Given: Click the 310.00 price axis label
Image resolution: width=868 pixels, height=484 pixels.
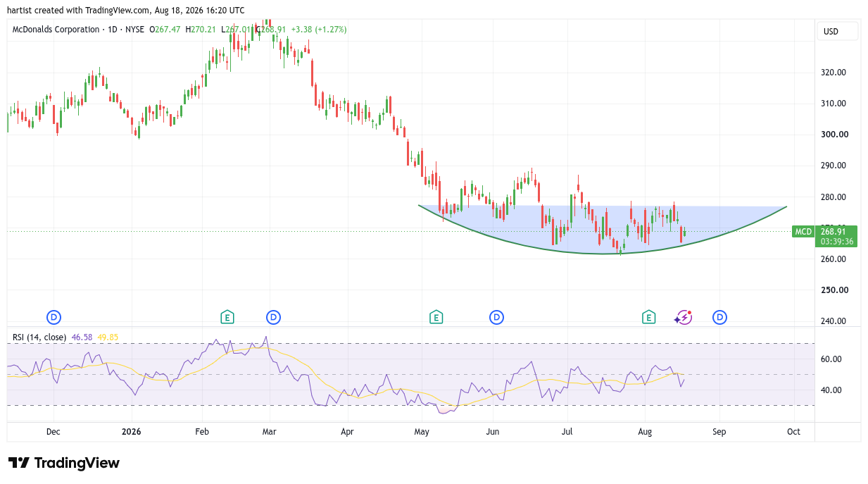Looking at the screenshot, I should (x=835, y=103).
